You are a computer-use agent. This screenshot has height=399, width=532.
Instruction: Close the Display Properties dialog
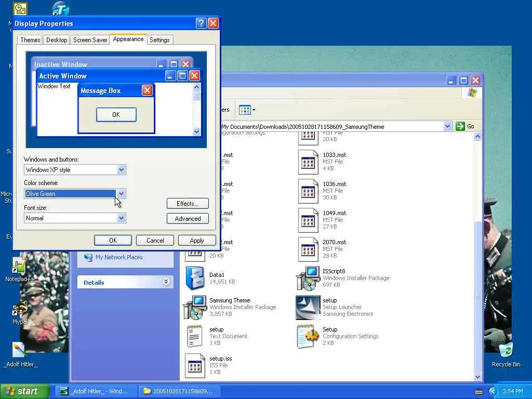[x=213, y=23]
